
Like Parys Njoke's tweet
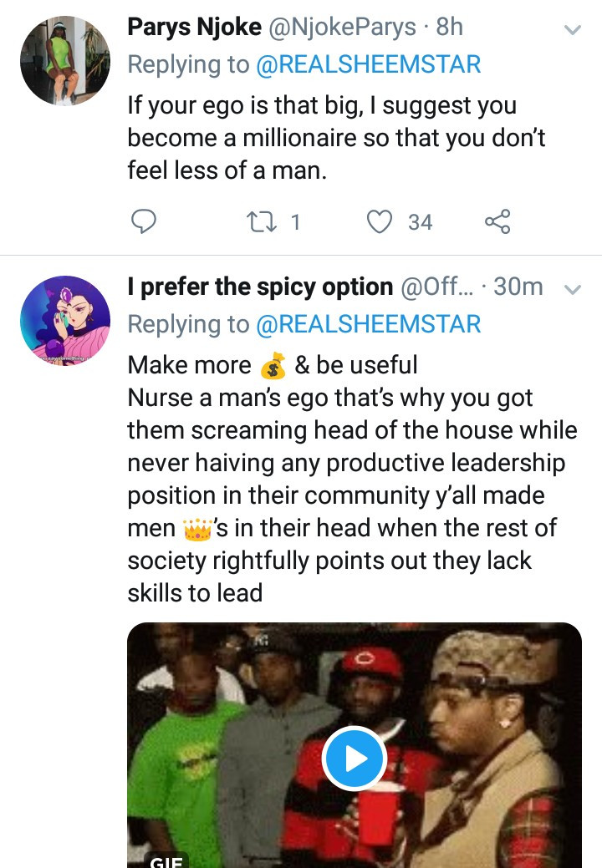pyautogui.click(x=380, y=222)
